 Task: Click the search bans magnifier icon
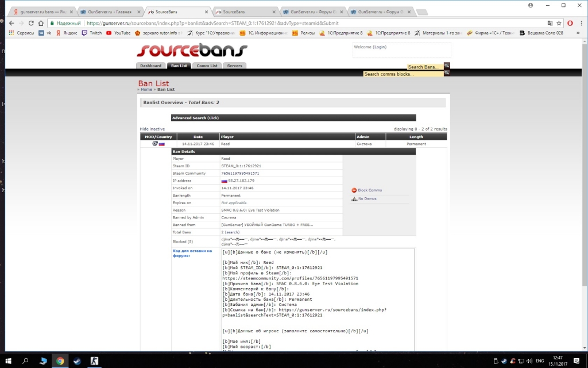447,66
